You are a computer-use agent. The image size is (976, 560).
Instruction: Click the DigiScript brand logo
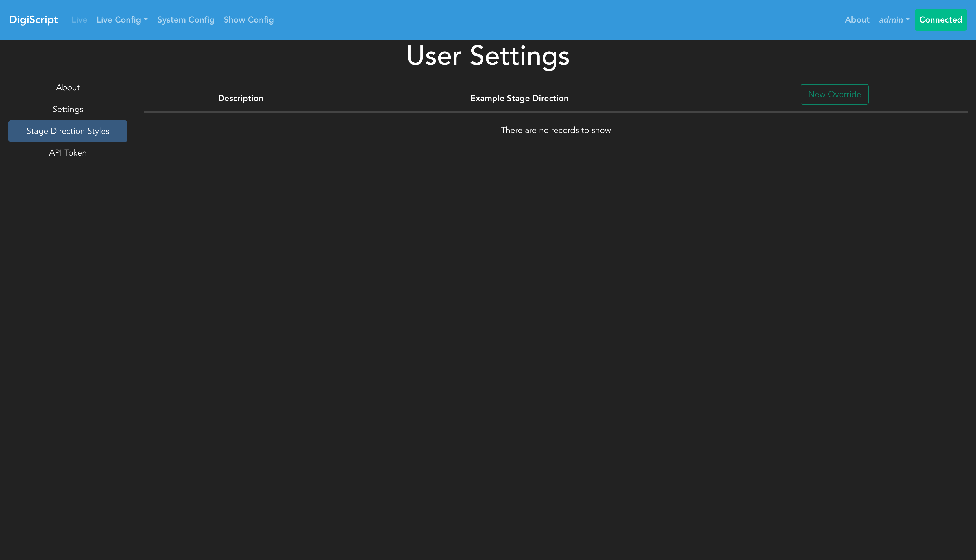pos(34,19)
